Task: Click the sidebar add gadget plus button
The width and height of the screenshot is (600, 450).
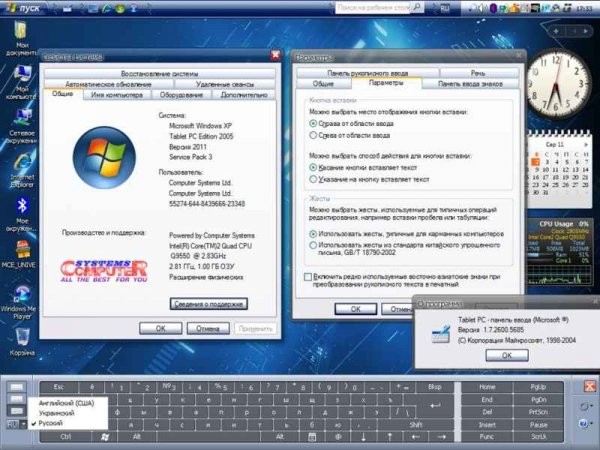Action: (x=556, y=31)
